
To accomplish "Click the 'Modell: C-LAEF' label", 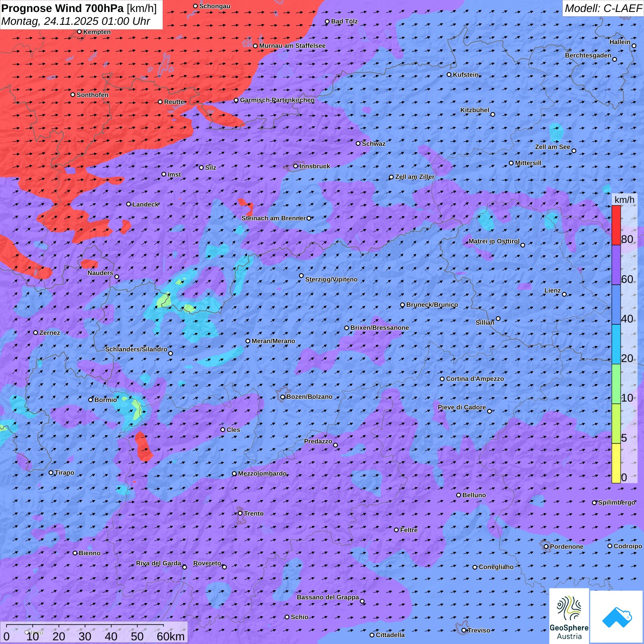I will (x=603, y=8).
